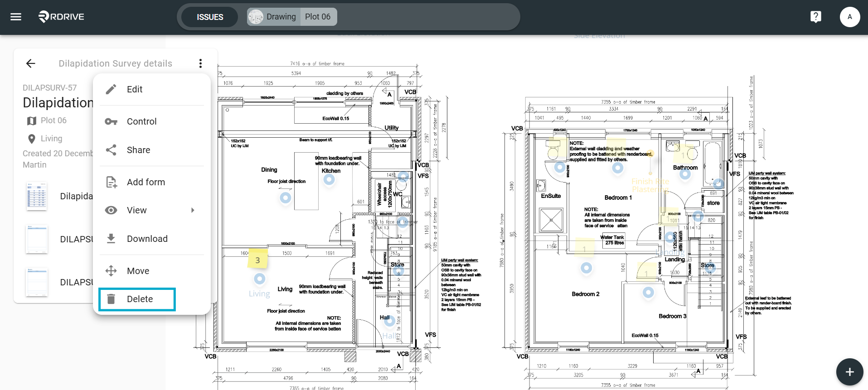Open the hamburger navigation menu
868x390 pixels.
(16, 17)
